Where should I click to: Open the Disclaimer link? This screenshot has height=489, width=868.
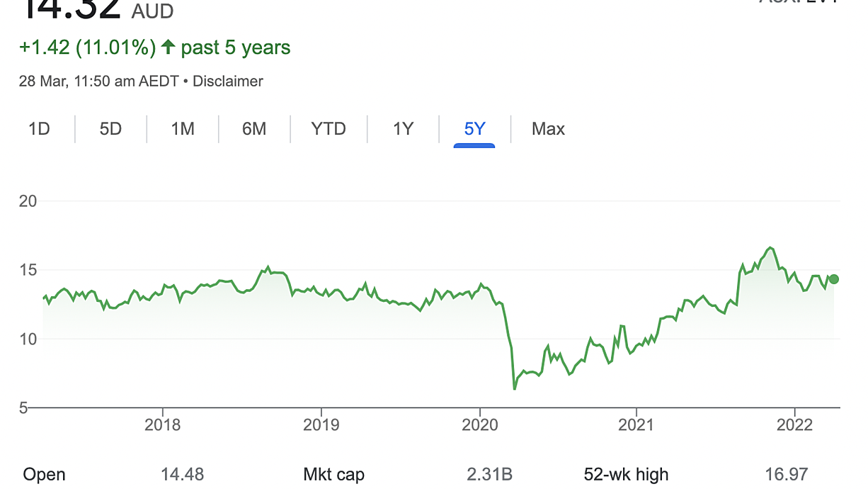[x=228, y=81]
